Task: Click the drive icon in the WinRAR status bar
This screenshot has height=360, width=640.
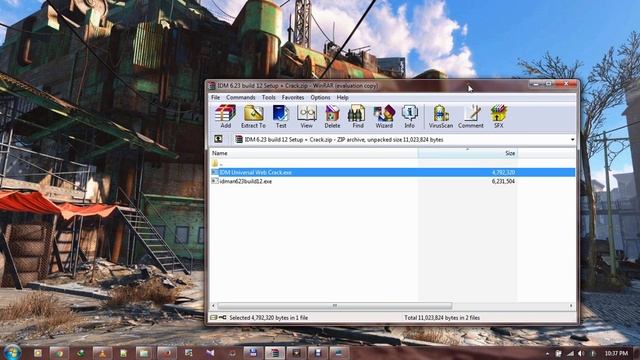Action: (213, 317)
